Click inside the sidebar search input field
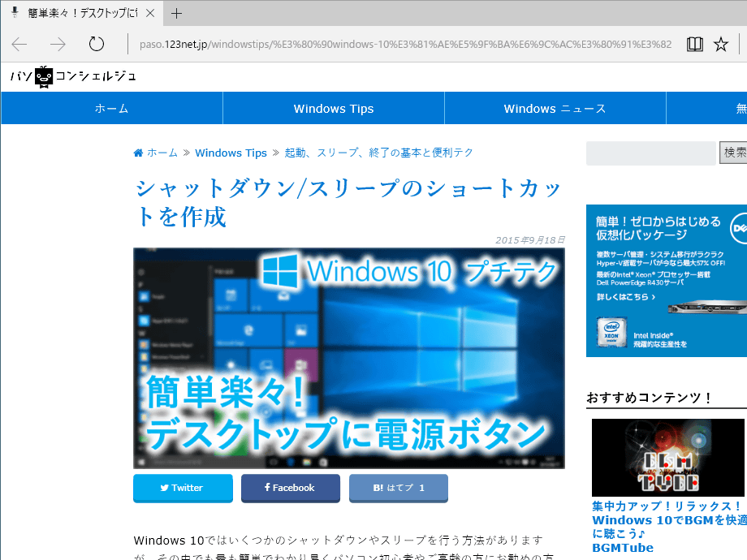The height and width of the screenshot is (560, 747). pyautogui.click(x=650, y=153)
